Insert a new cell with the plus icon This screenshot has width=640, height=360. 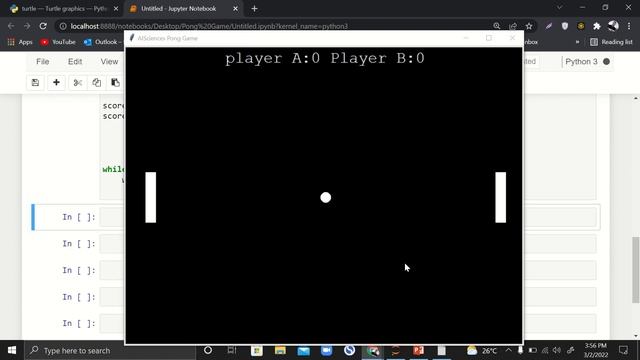pos(56,83)
